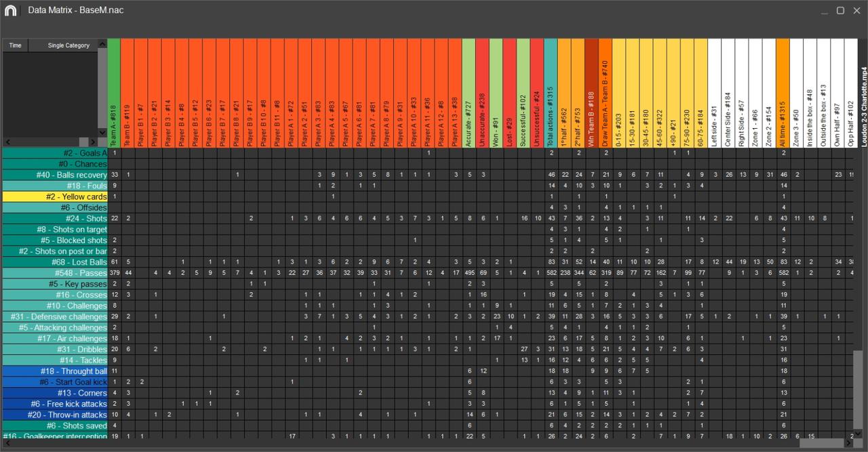Select the Won - #91 column header
The width and height of the screenshot is (868, 452).
click(496, 93)
